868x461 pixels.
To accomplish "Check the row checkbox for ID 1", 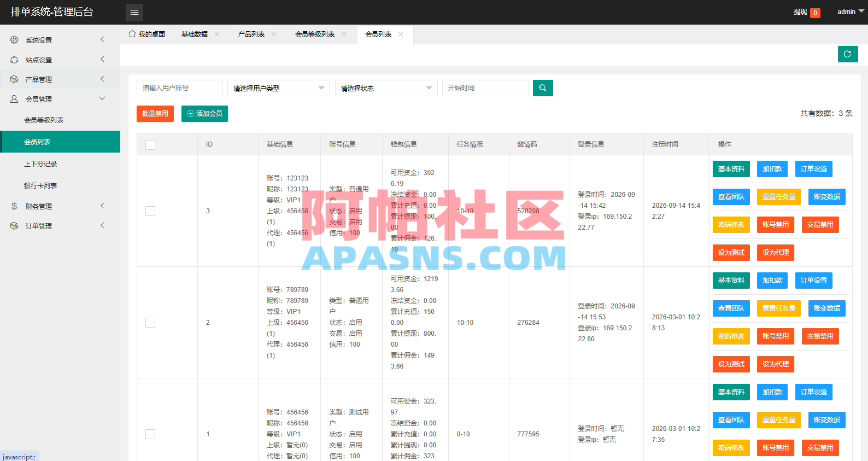I will (x=150, y=434).
